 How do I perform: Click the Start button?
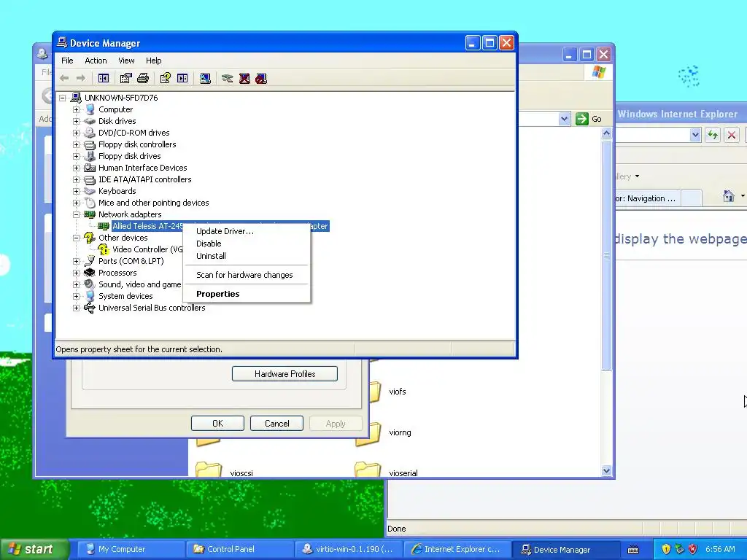point(34,549)
